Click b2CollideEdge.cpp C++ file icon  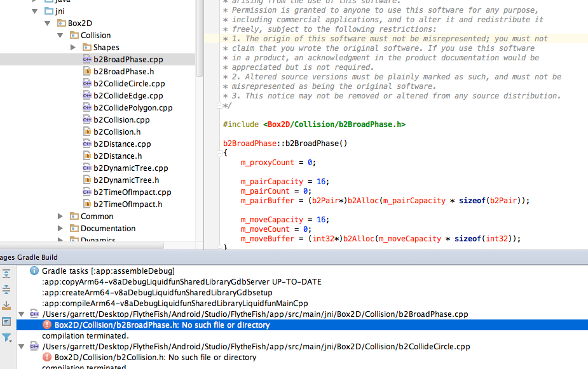87,95
